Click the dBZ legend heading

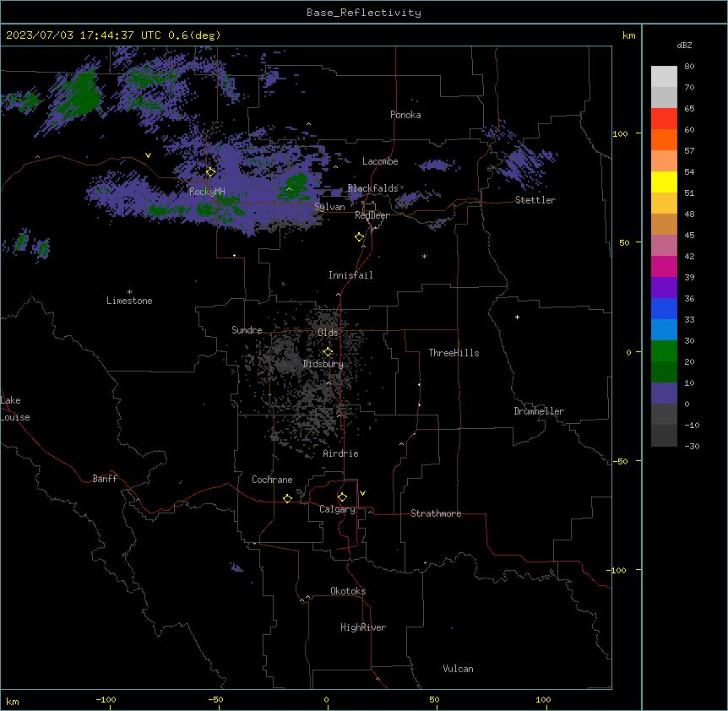pyautogui.click(x=684, y=45)
